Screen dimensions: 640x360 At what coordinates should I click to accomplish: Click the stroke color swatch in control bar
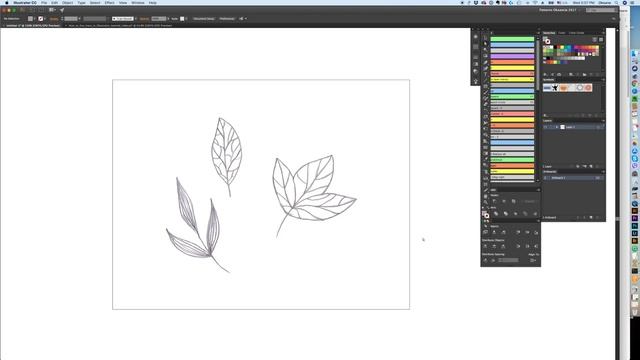(x=40, y=19)
